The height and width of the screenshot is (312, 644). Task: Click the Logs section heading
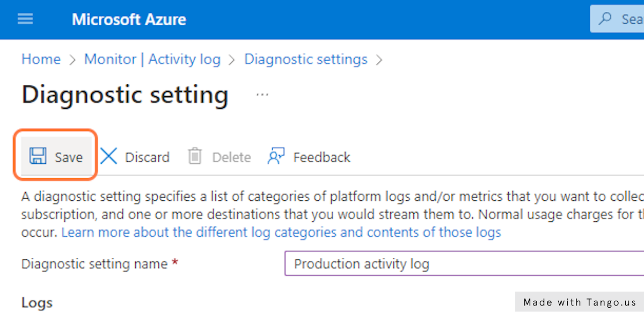click(x=37, y=302)
